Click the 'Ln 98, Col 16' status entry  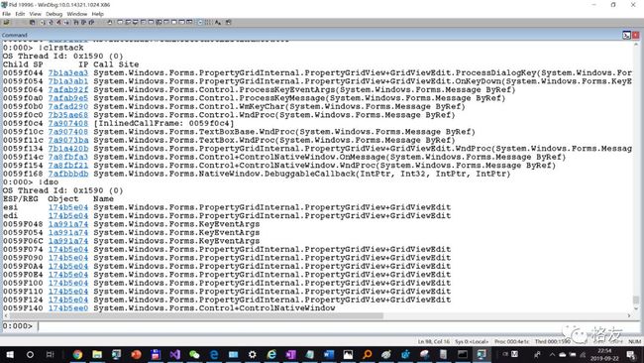click(x=434, y=341)
